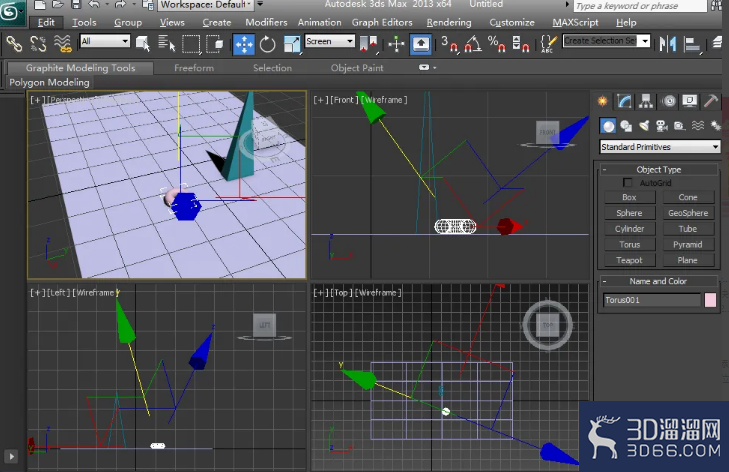This screenshot has height=472, width=729.
Task: Click the Box primitive button
Action: 630,197
